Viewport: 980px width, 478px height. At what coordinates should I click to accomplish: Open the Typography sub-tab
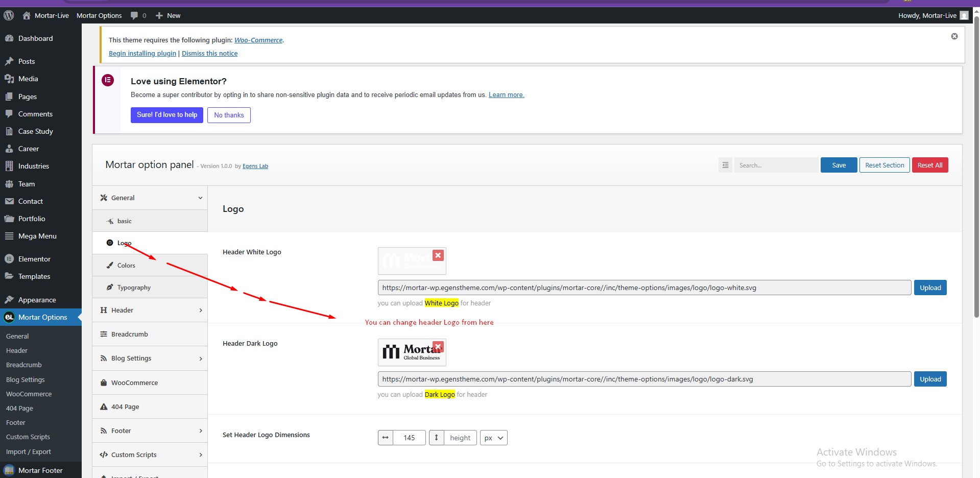(150, 288)
